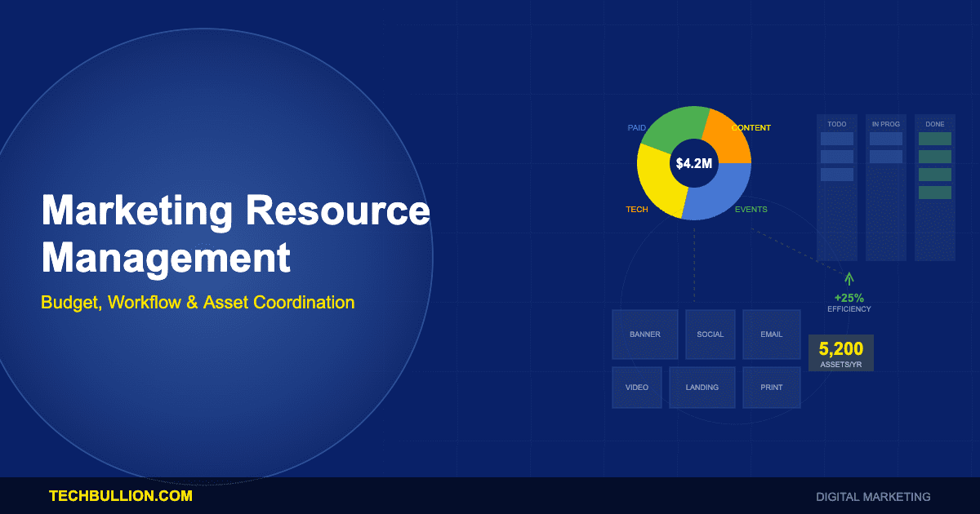Image resolution: width=980 pixels, height=514 pixels.
Task: Select the BANNER asset tile icon
Action: tap(644, 335)
